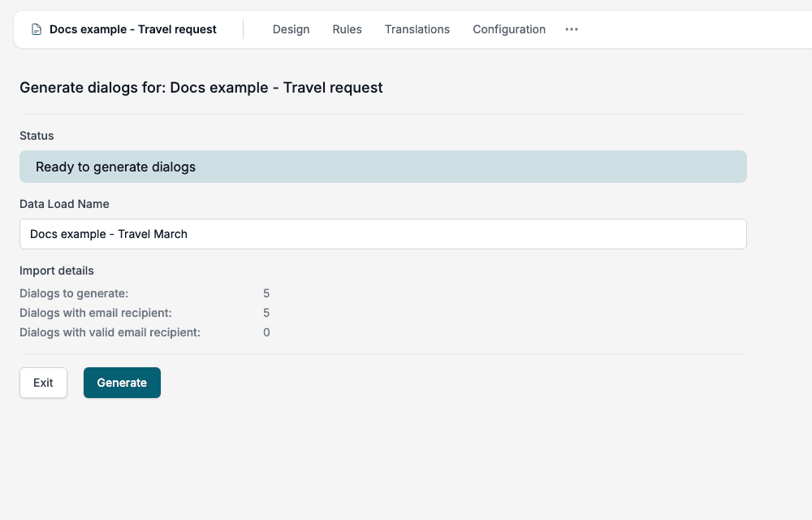
Task: Click the 'Dialogs with valid email recipient:' label
Action: pyautogui.click(x=110, y=332)
